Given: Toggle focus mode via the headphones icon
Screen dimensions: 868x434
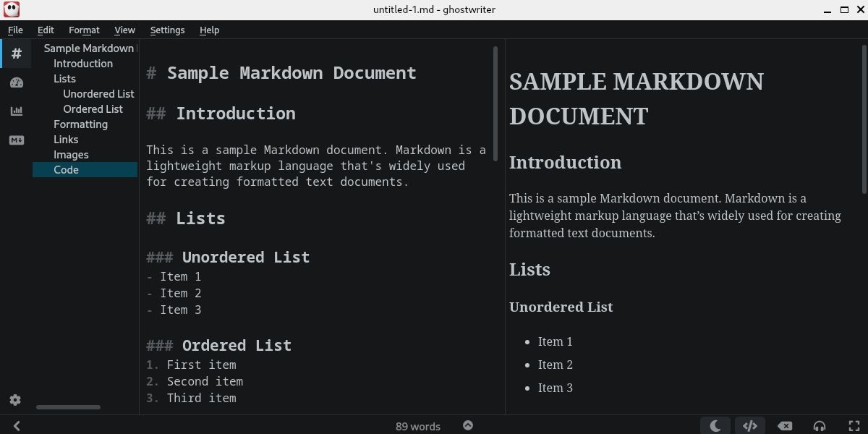Looking at the screenshot, I should point(820,426).
